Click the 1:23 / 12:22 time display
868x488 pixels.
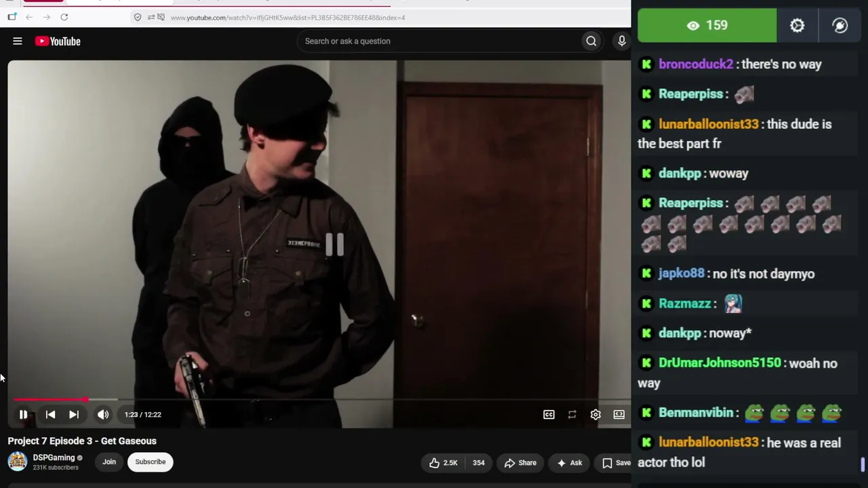(142, 414)
